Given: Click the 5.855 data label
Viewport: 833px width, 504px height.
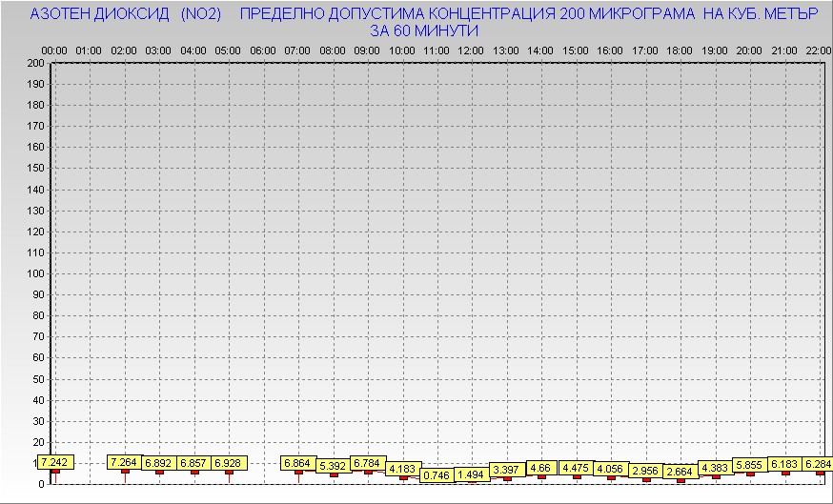Looking at the screenshot, I should pyautogui.click(x=749, y=465).
